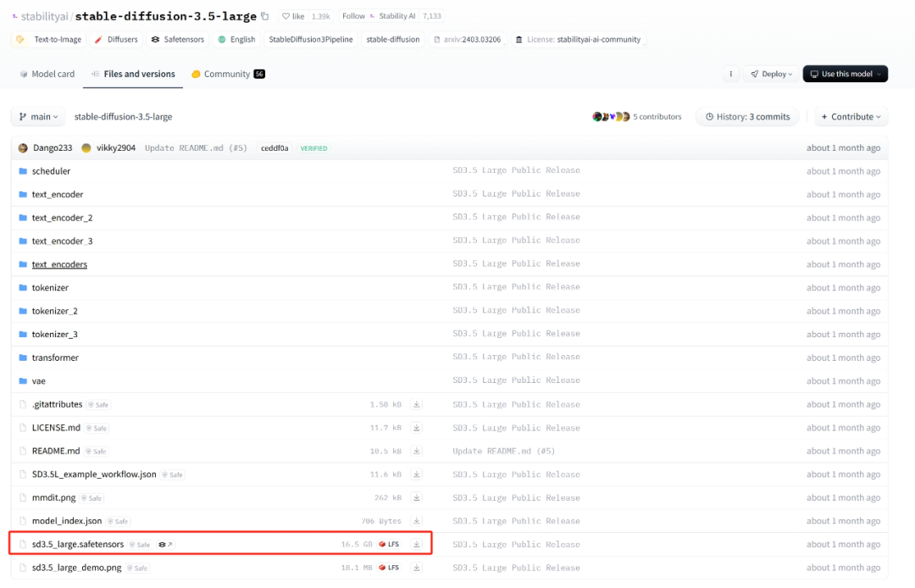Download the .gitattributes file

(x=417, y=405)
